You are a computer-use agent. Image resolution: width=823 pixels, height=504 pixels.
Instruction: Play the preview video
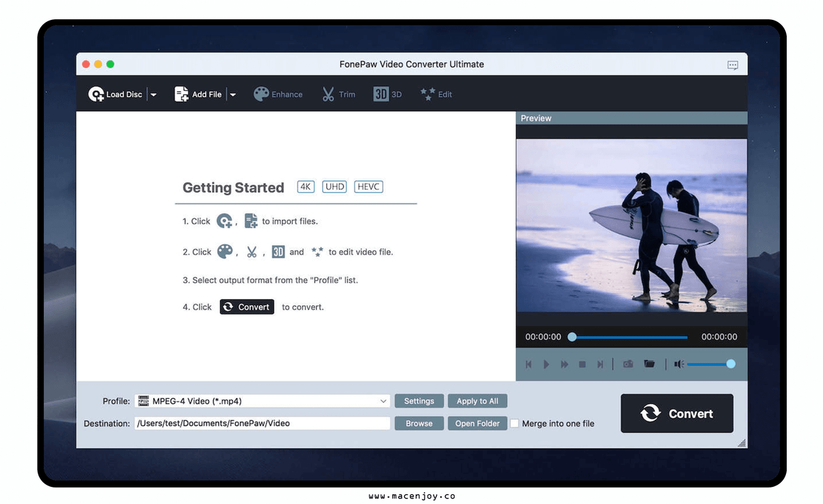[547, 364]
